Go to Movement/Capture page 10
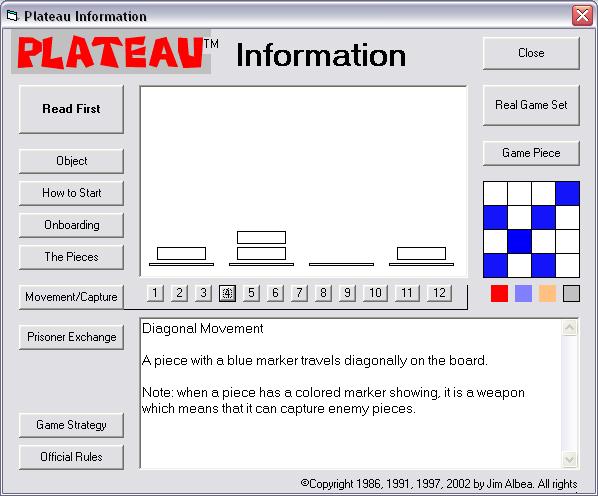 point(375,293)
